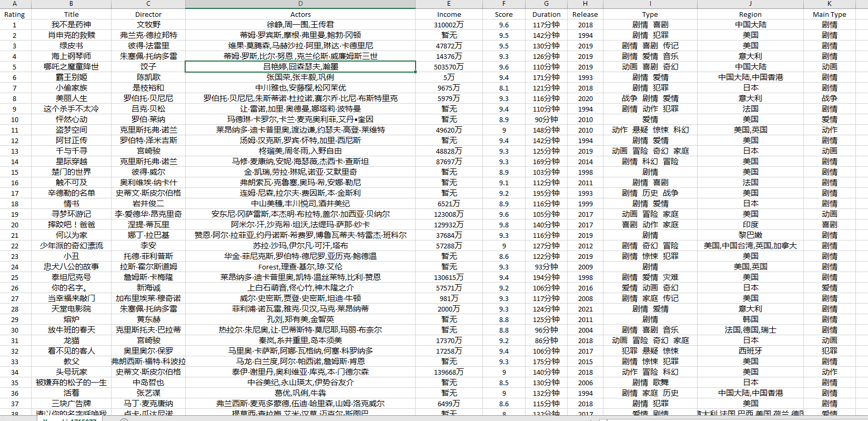Viewport: 868px width, 421px height.
Task: Click the 'Actors' header cell
Action: pyautogui.click(x=300, y=14)
